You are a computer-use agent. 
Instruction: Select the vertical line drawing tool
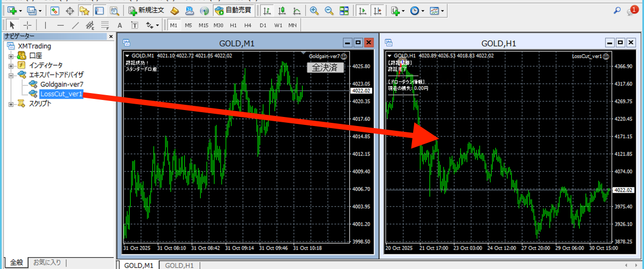(46, 25)
